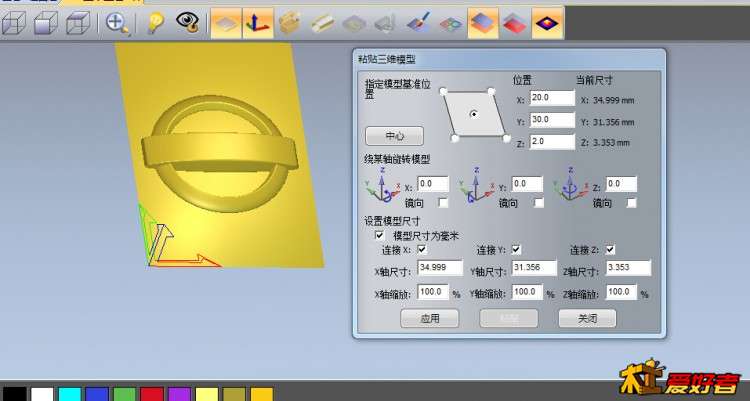This screenshot has width=750, height=401.
Task: Click the X axis rotation diagram icon
Action: point(383,184)
